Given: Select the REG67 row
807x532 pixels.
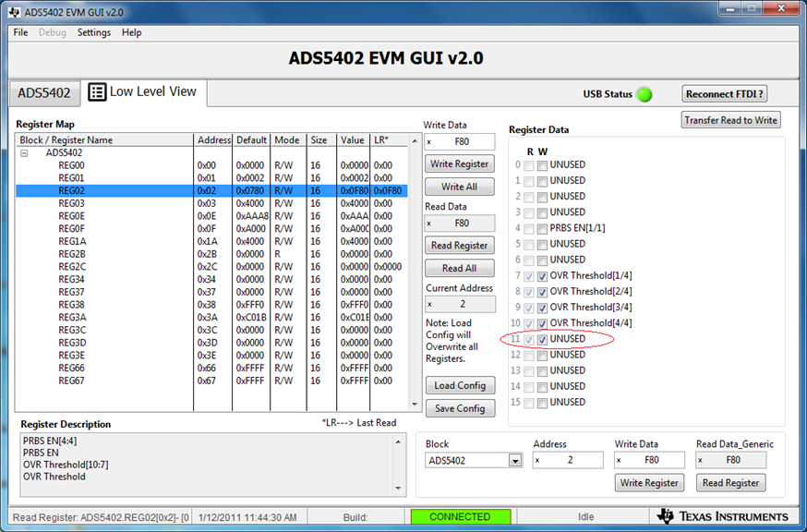Looking at the screenshot, I should pyautogui.click(x=211, y=381).
